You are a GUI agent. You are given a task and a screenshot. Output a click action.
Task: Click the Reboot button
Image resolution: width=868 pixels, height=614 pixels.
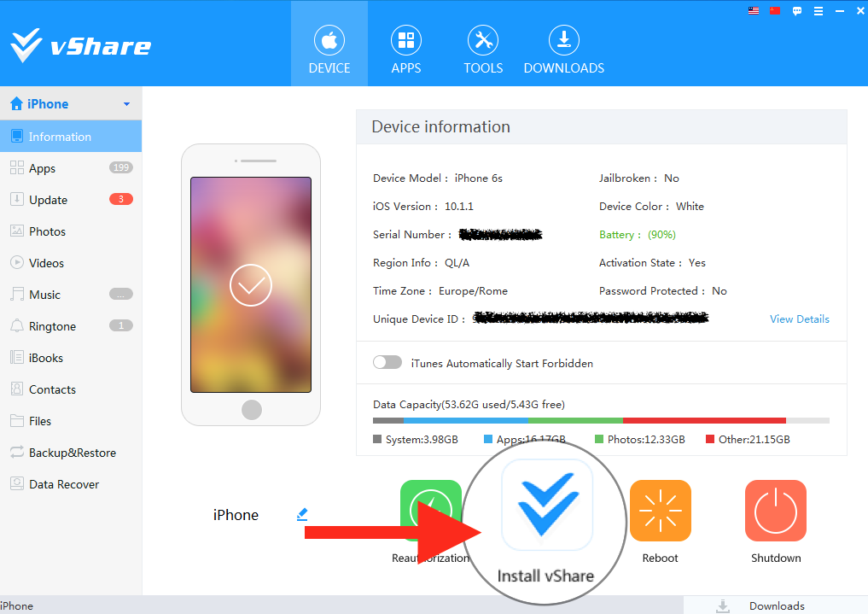[661, 522]
